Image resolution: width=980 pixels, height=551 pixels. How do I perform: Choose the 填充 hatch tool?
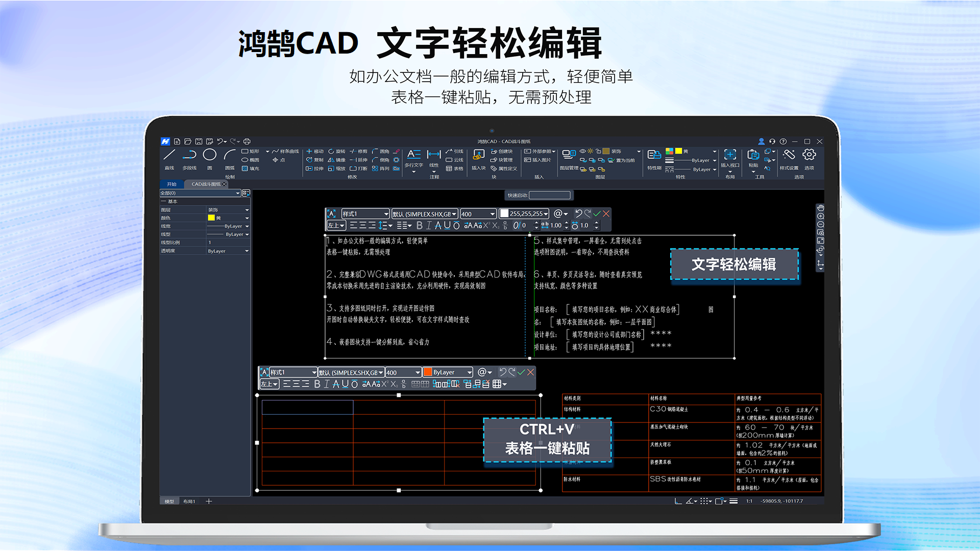pos(251,168)
